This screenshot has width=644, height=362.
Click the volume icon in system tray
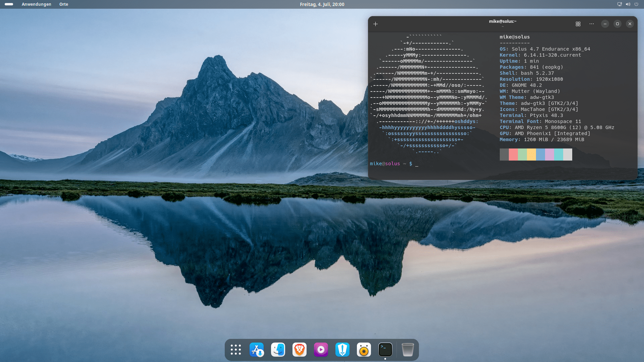pyautogui.click(x=628, y=4)
